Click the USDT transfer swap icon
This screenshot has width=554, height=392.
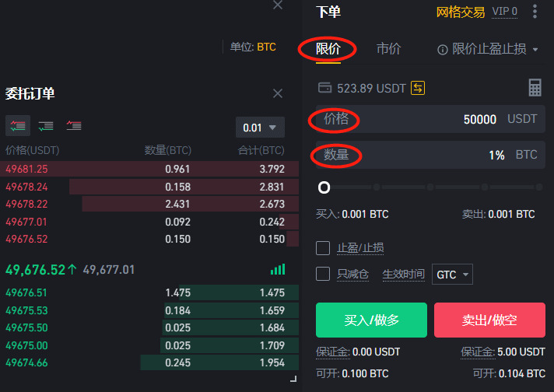click(418, 88)
